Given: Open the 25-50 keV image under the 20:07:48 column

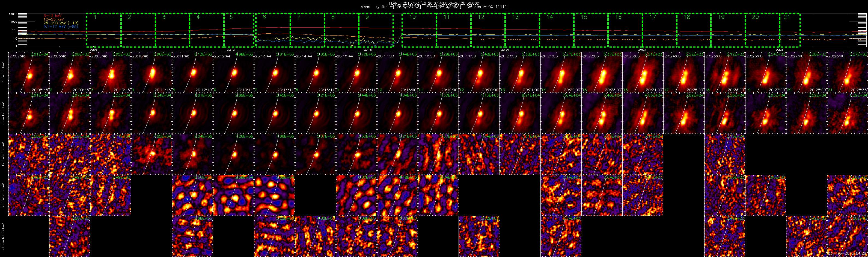Looking at the screenshot, I should [29, 195].
